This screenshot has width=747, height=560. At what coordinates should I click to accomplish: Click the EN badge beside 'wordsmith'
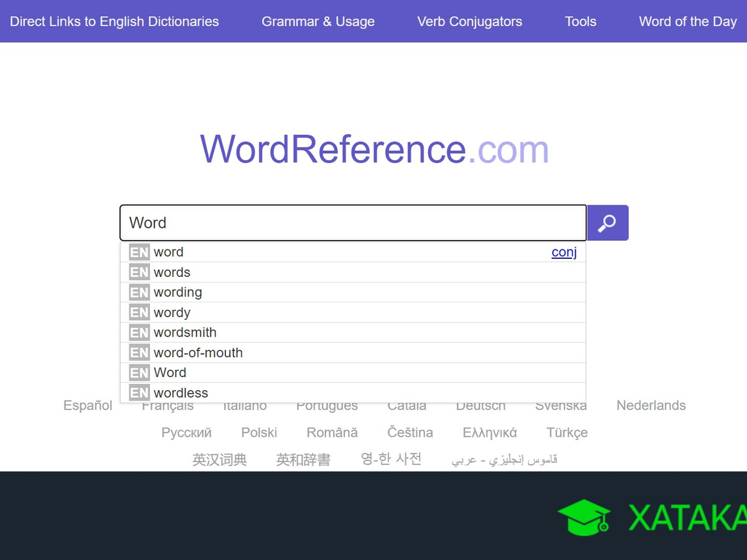tap(139, 332)
